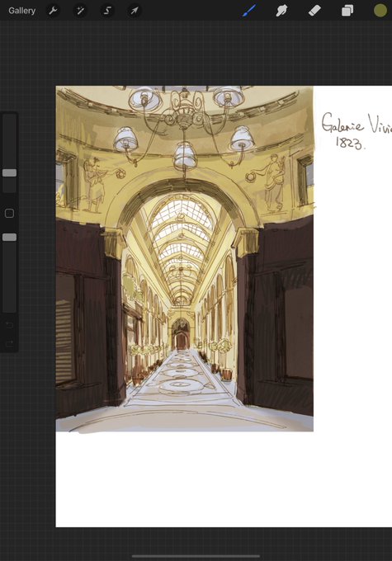Tap the Modify square button in sidebar
Screen dimensions: 392x561
[x=9, y=214]
